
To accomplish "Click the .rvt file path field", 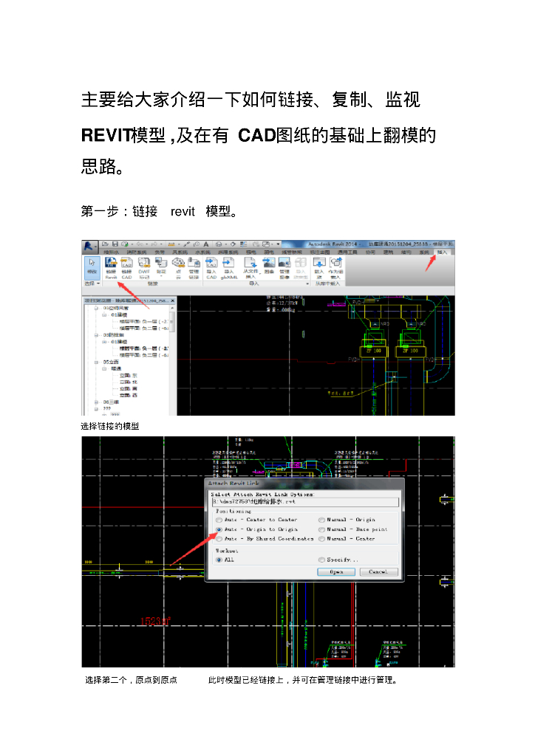I will [305, 502].
